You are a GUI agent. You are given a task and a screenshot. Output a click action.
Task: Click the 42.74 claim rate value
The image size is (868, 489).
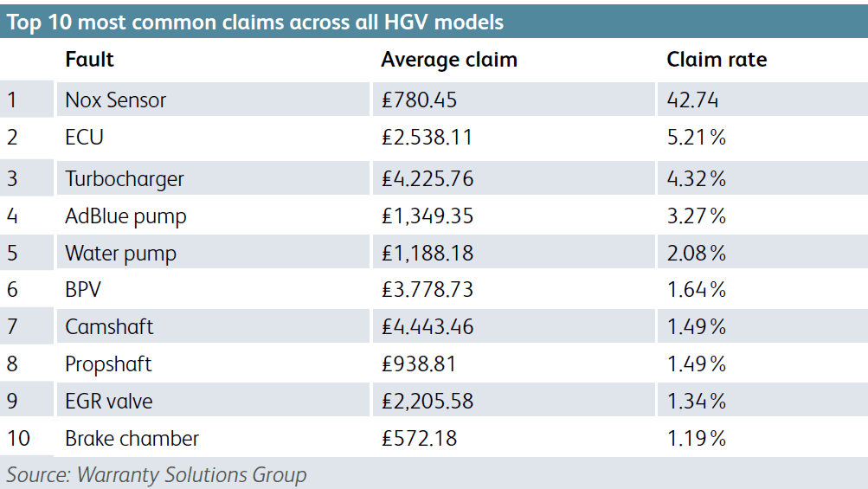(692, 100)
